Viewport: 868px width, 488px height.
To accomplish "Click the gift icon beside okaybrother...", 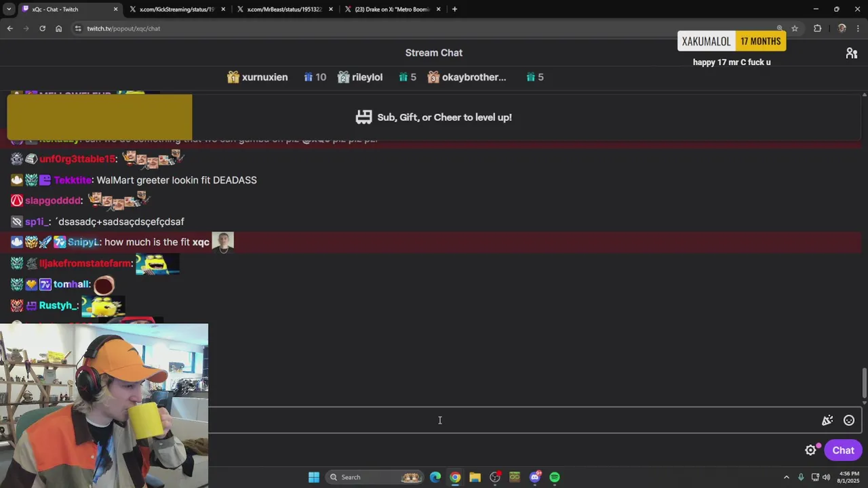I will (433, 77).
